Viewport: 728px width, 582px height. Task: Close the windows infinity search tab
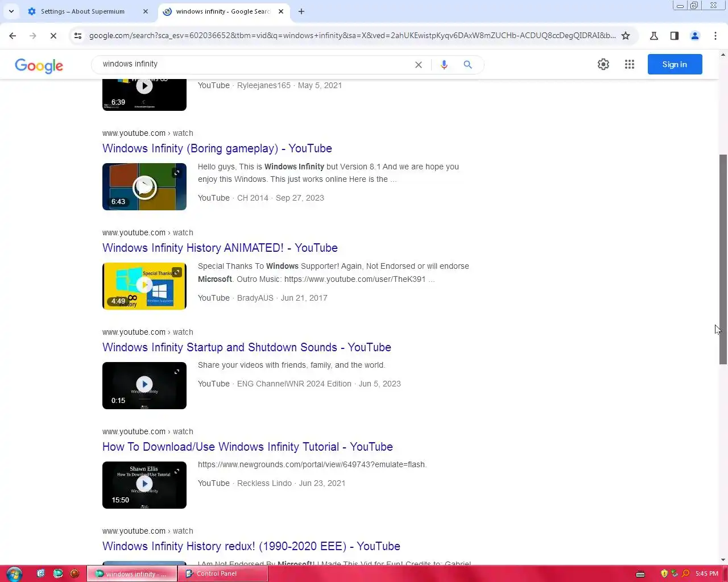point(281,11)
